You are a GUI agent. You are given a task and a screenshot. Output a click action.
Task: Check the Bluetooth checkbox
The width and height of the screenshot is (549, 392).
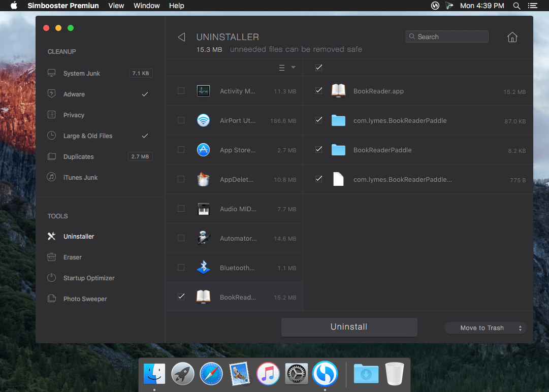(181, 267)
